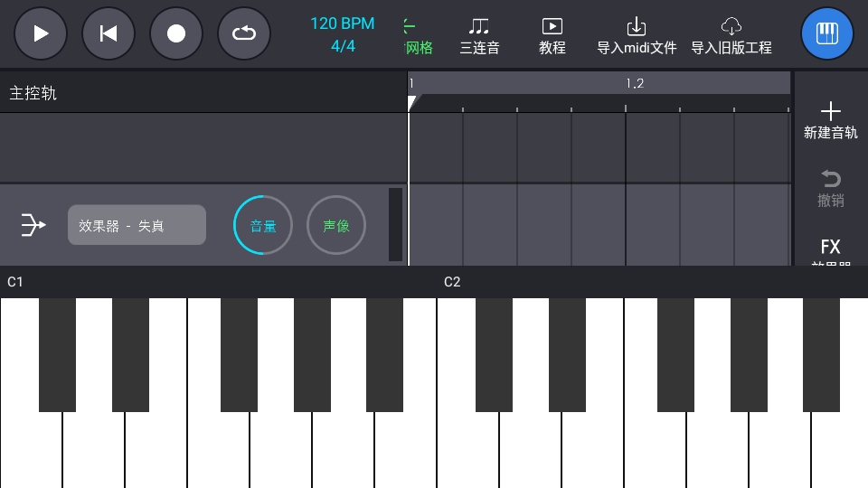
Task: Open the 效果器 - 失真 effect selector
Action: point(137,225)
